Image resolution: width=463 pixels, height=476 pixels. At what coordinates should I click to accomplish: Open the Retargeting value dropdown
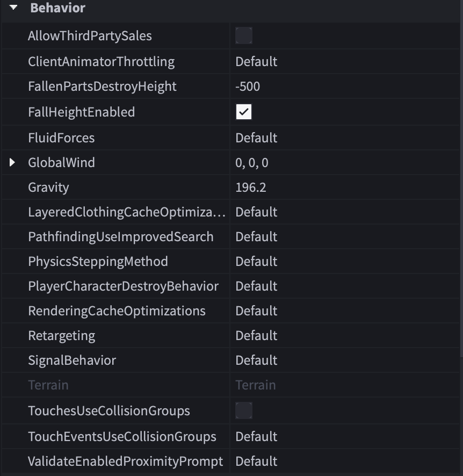click(x=256, y=336)
